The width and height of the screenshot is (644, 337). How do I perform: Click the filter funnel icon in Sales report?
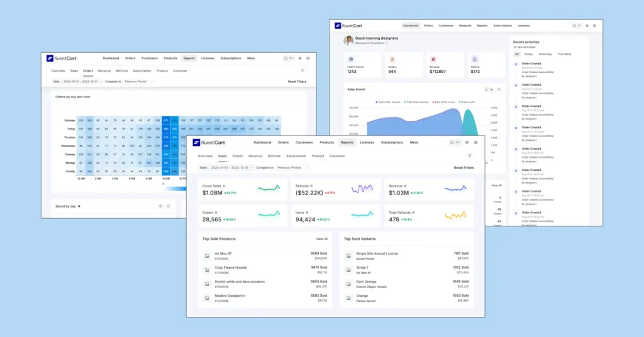tap(469, 156)
